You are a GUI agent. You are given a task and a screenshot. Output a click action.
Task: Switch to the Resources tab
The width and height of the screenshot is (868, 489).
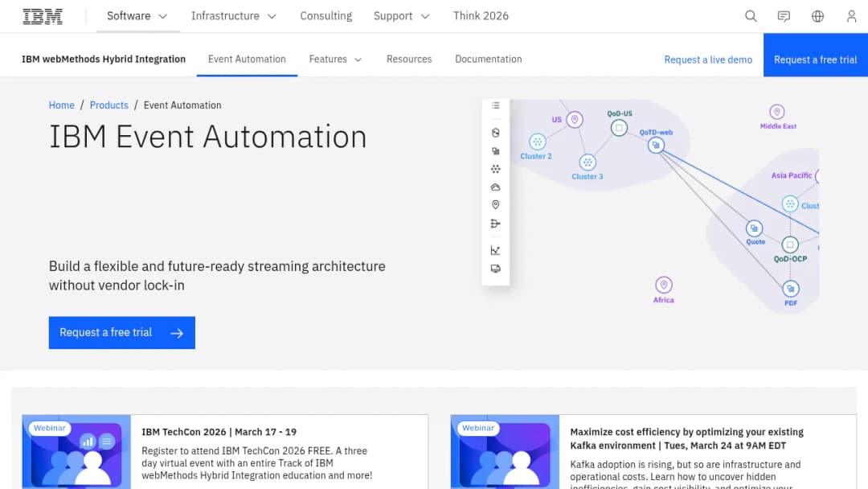(x=409, y=60)
